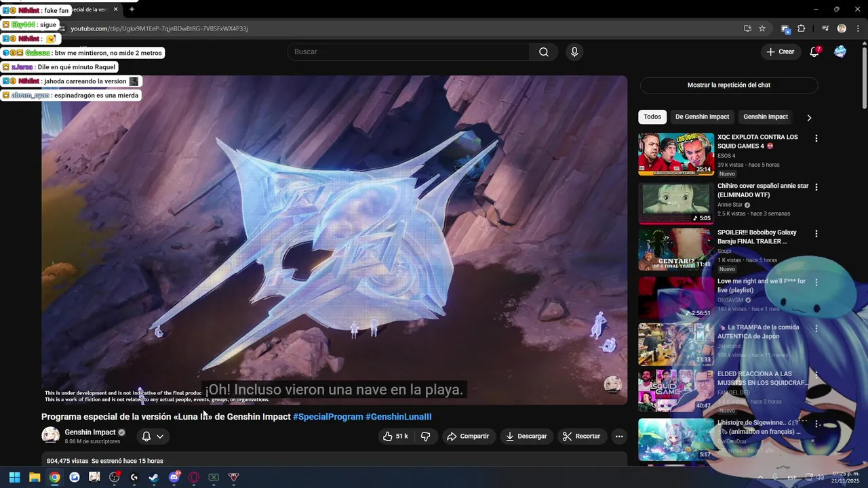The image size is (868, 488).
Task: Bookmark this page with the star icon
Action: tap(762, 28)
